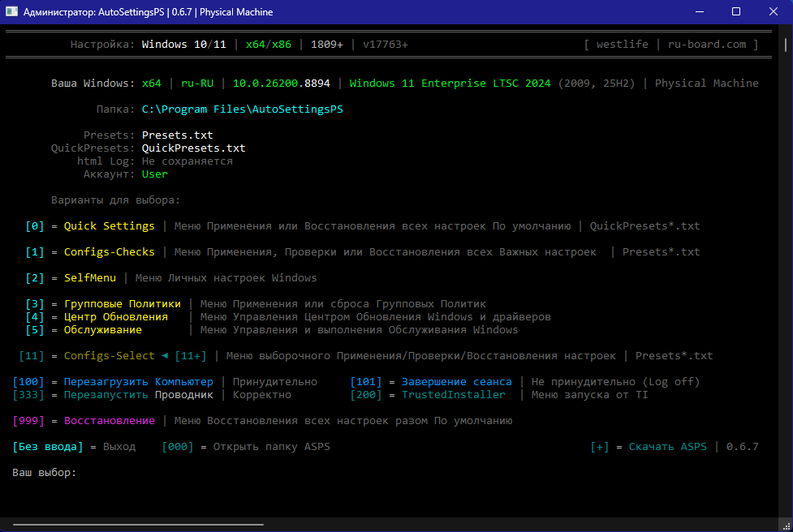Click 'Меню запуска от TI' description

(590, 395)
